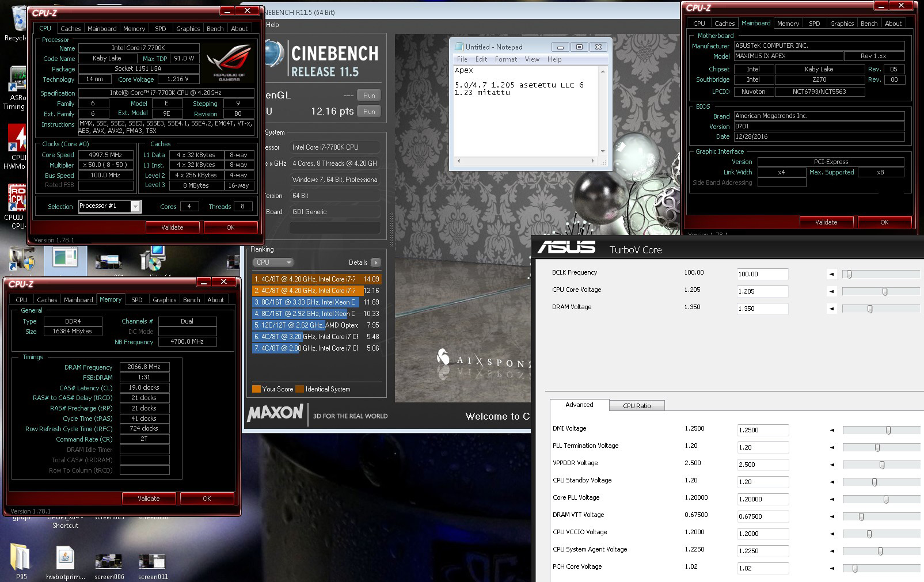924x582 pixels.
Task: Open the Help menu in Cinebench
Action: (272, 25)
